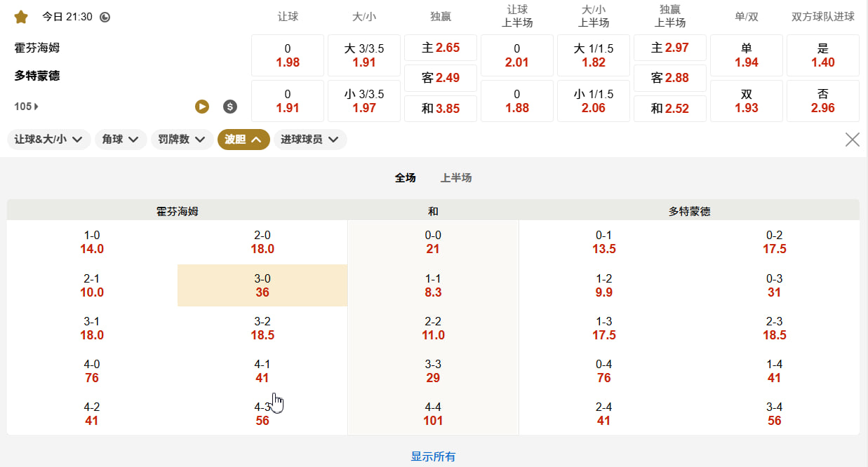Select 双 odds 1.93
The width and height of the screenshot is (868, 467).
tap(747, 101)
